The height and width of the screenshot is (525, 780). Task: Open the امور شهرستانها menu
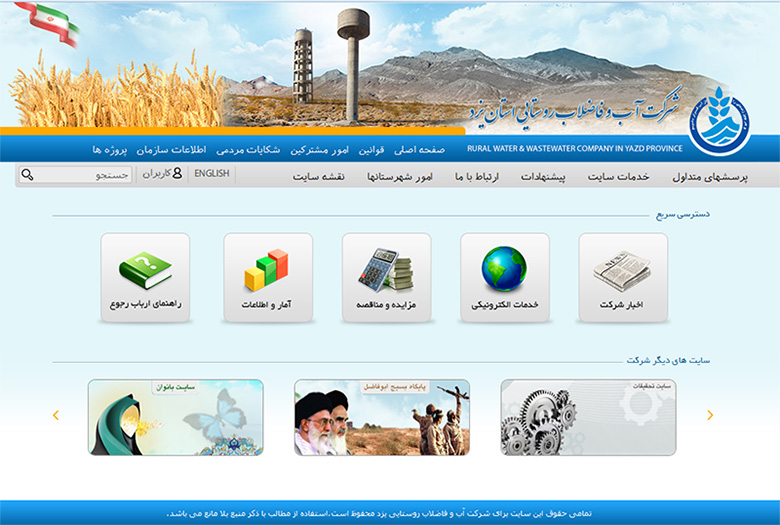(400, 176)
